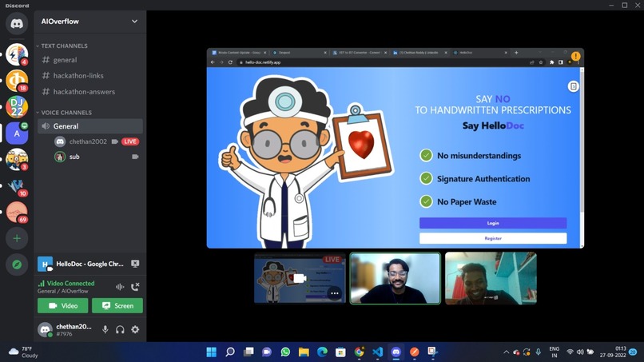Viewport: 644px width, 362px height.
Task: Expand the AIOverflow server dropdown menu
Action: click(x=134, y=22)
